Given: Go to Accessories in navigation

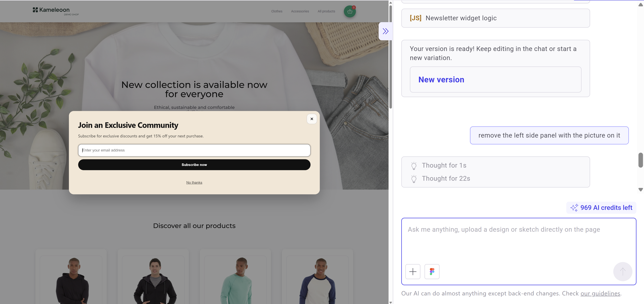Looking at the screenshot, I should 300,11.
